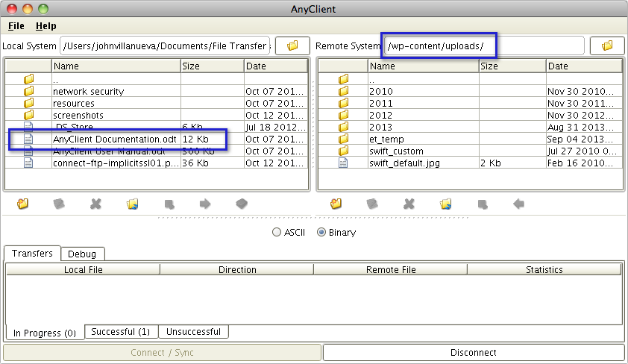
Task: Click local toolbar's gray square icon before arrow
Action: 169,204
